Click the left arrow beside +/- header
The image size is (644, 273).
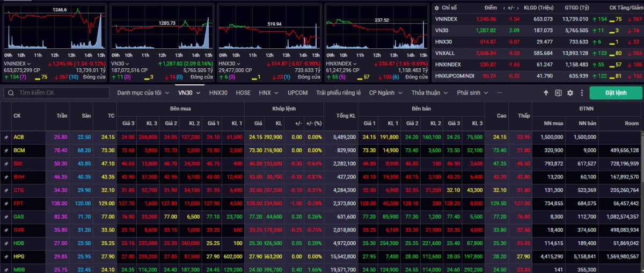click(x=504, y=8)
